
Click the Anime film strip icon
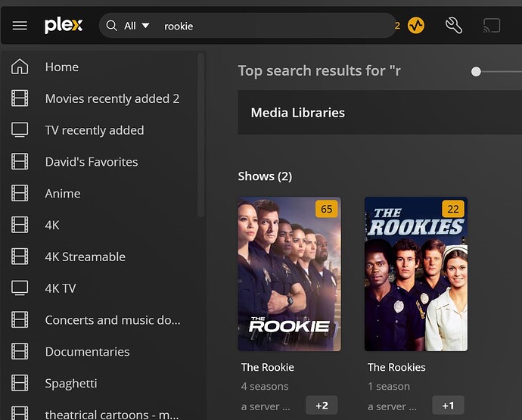coord(20,193)
